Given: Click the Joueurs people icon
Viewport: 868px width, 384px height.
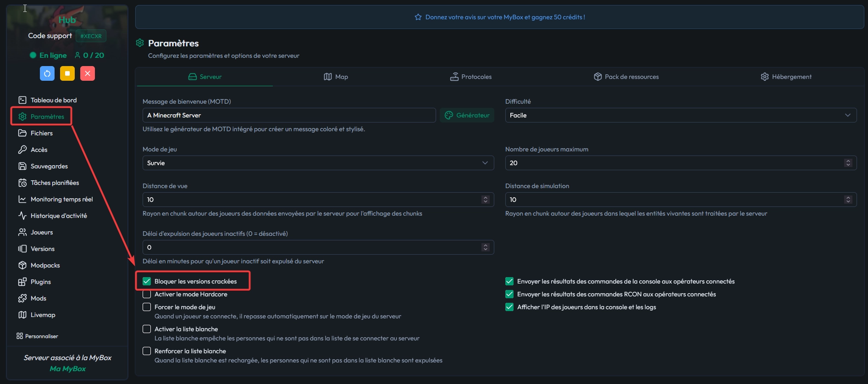Looking at the screenshot, I should click(22, 232).
